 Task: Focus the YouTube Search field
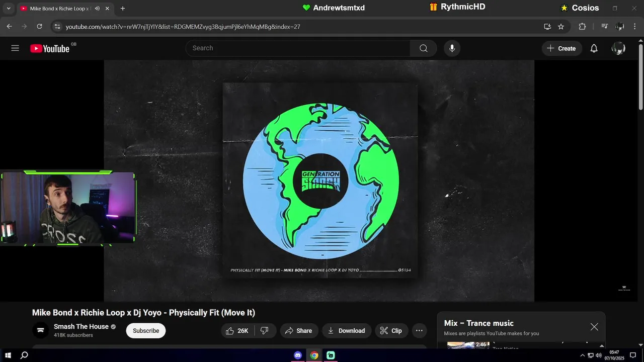pos(298,48)
